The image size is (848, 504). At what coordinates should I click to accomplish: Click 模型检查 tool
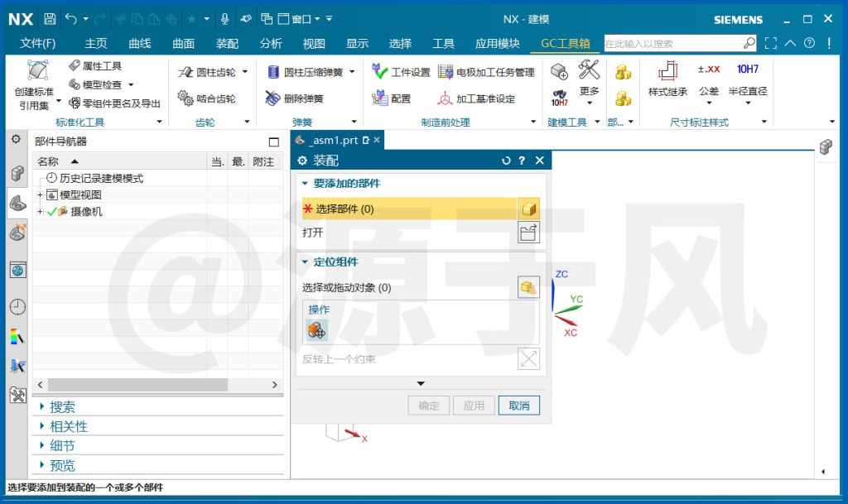(96, 84)
